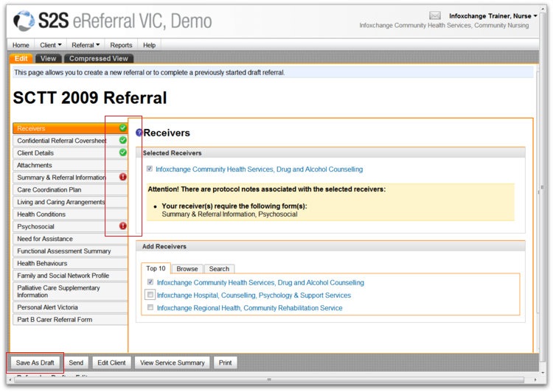Click Save As Draft button
Image resolution: width=553 pixels, height=392 pixels.
pyautogui.click(x=35, y=363)
